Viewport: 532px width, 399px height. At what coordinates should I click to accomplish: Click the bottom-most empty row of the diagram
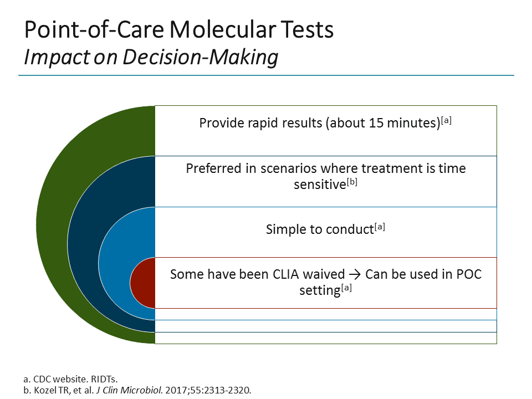coord(325,338)
